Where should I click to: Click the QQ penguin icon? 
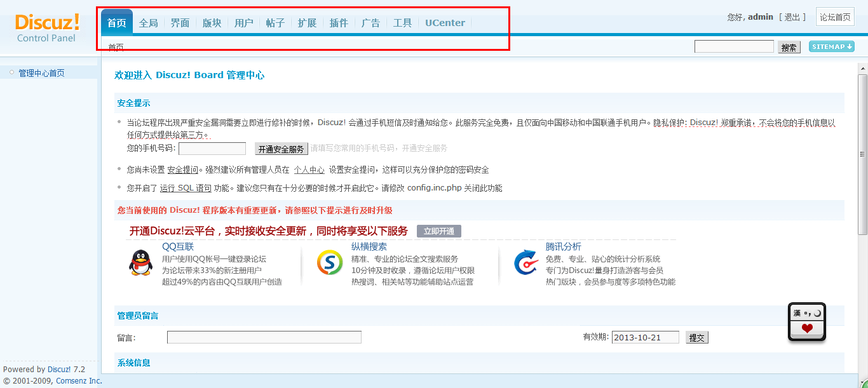tap(140, 262)
